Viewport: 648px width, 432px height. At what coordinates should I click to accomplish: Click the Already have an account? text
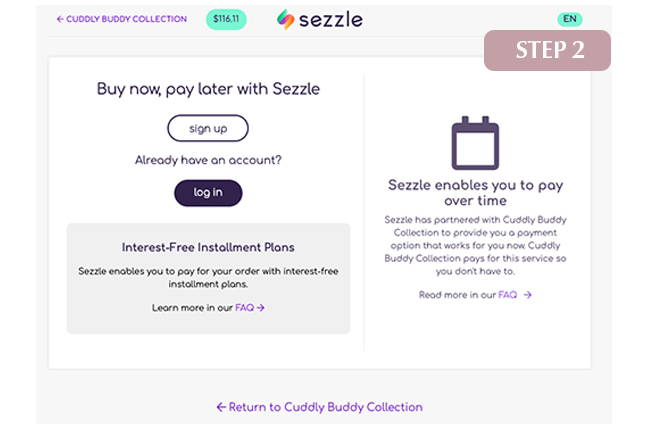click(208, 160)
